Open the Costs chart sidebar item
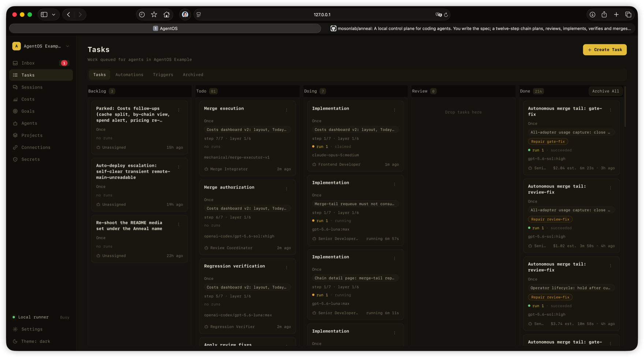Viewport: 644px width, 357px height. click(x=41, y=99)
